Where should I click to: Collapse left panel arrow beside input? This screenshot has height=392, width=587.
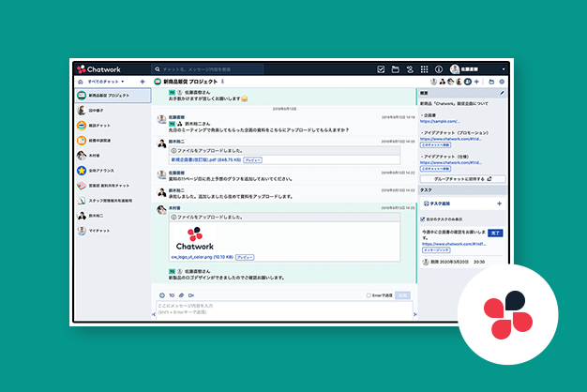(x=154, y=314)
